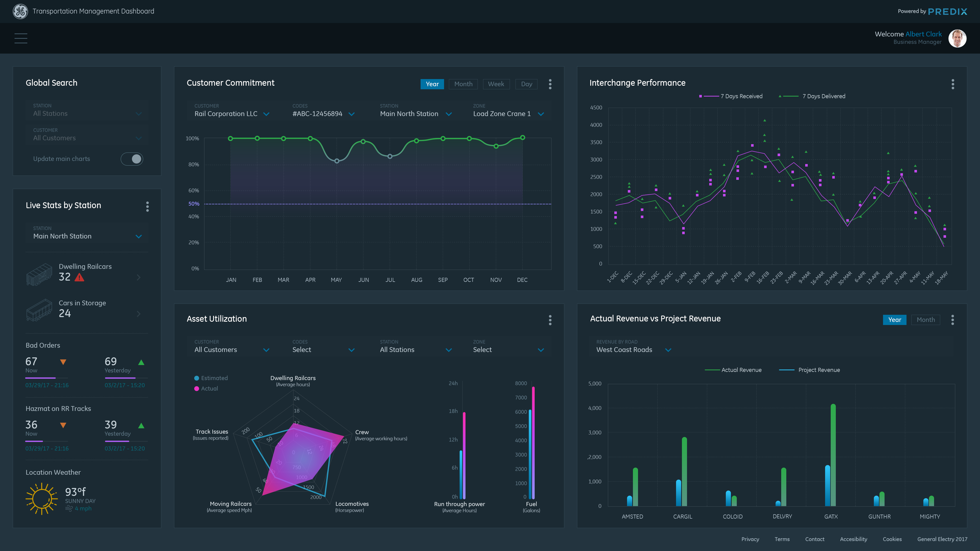Open Customer Commitment kebab options menu
Image resolution: width=980 pixels, height=551 pixels.
coord(550,84)
